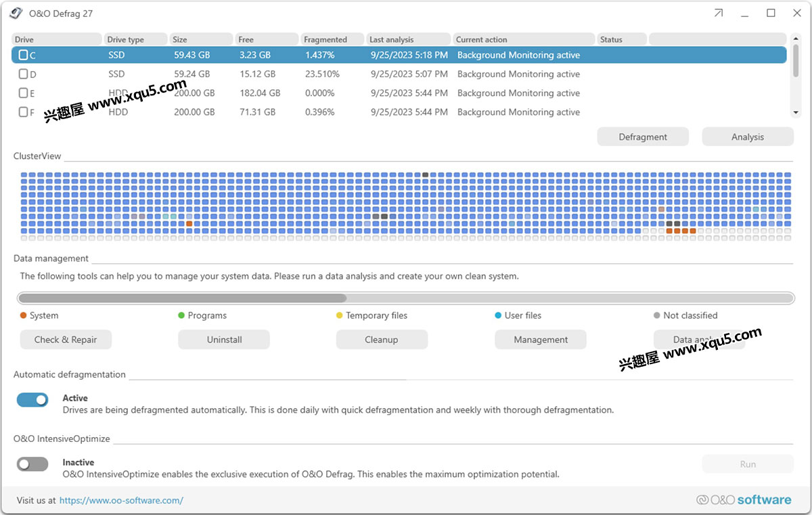
Task: Sort by the Free column header
Action: (x=267, y=39)
